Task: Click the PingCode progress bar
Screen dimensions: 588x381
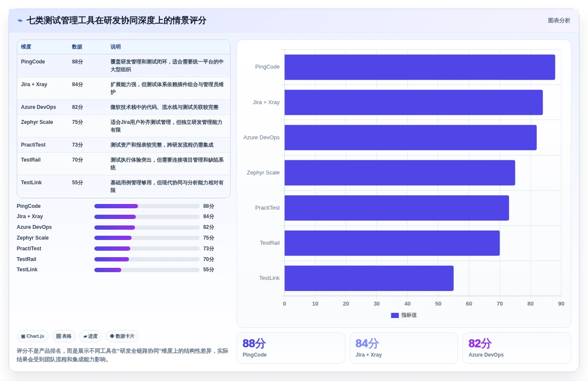Action: pyautogui.click(x=147, y=206)
